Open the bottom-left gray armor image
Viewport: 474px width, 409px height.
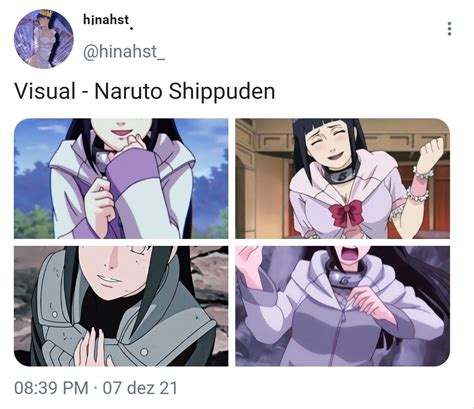point(121,306)
